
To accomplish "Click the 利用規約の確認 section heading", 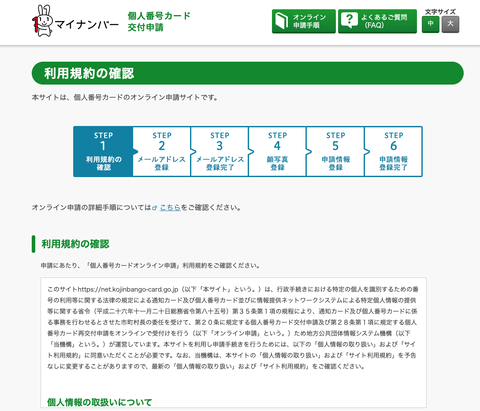I will (x=75, y=244).
